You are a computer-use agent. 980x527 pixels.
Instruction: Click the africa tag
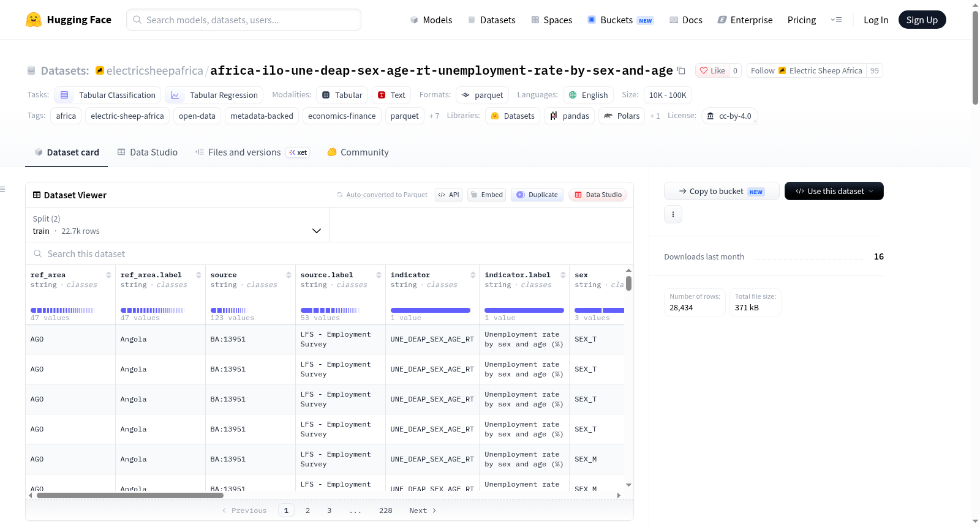pyautogui.click(x=66, y=116)
